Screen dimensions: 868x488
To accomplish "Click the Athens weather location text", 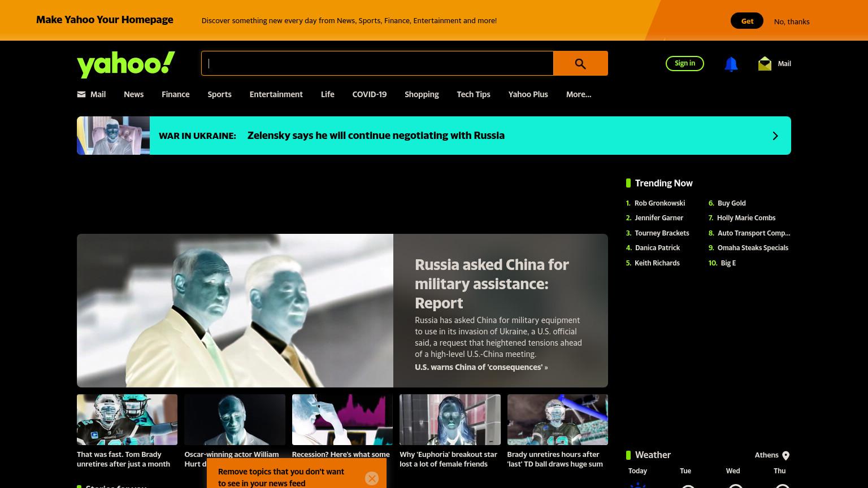I will 766,455.
